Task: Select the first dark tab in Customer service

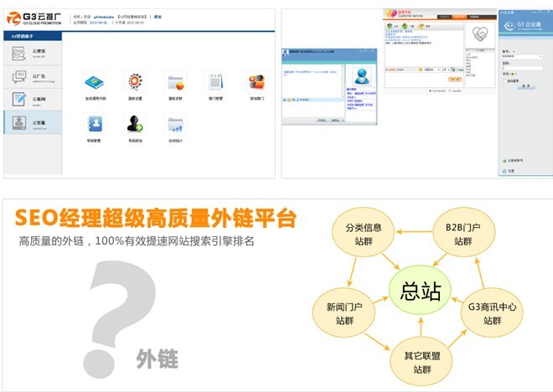Action: 445,17
